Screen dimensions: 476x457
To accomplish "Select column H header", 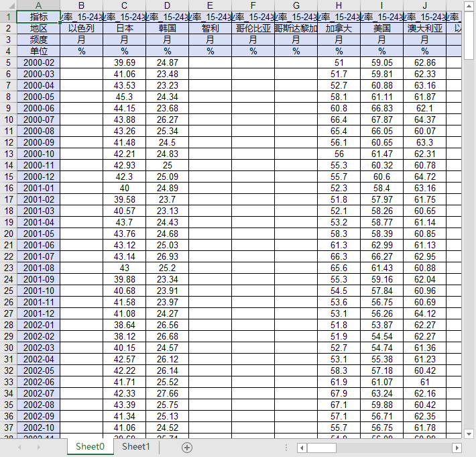I will click(x=339, y=5).
